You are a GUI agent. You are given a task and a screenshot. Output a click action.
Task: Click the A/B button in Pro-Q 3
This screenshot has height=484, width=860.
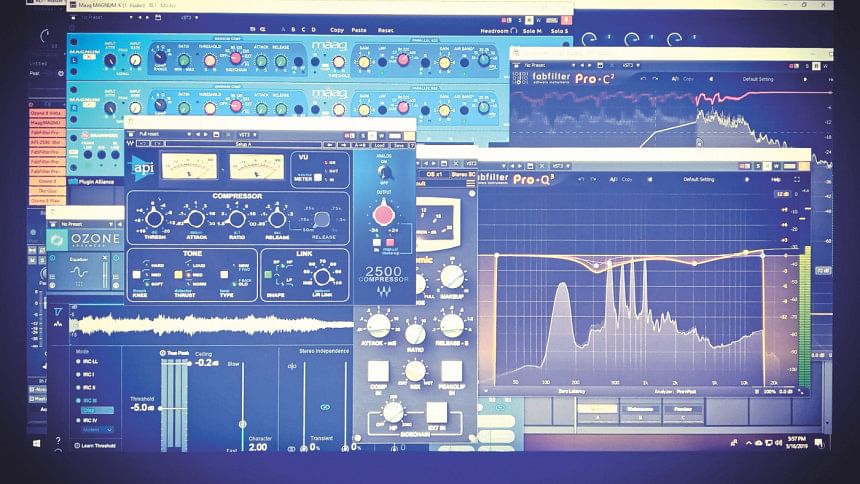[613, 179]
